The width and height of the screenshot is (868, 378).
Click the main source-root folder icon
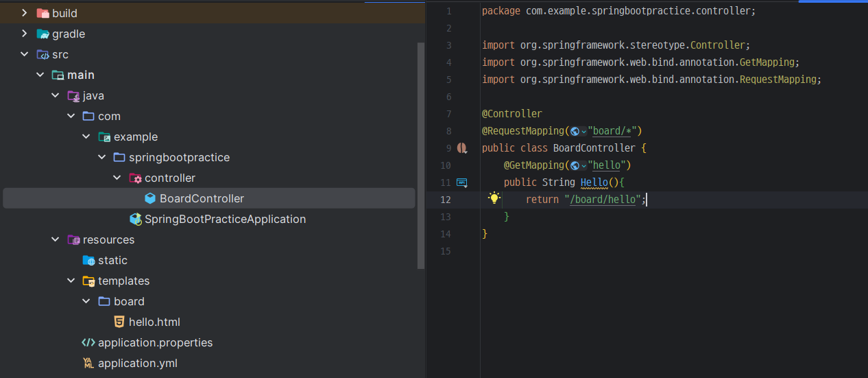click(58, 75)
